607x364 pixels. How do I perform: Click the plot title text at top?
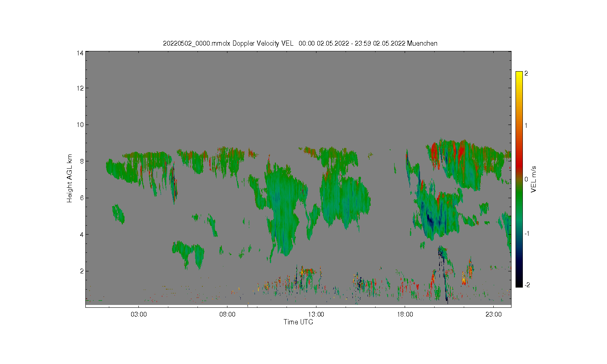(x=300, y=43)
